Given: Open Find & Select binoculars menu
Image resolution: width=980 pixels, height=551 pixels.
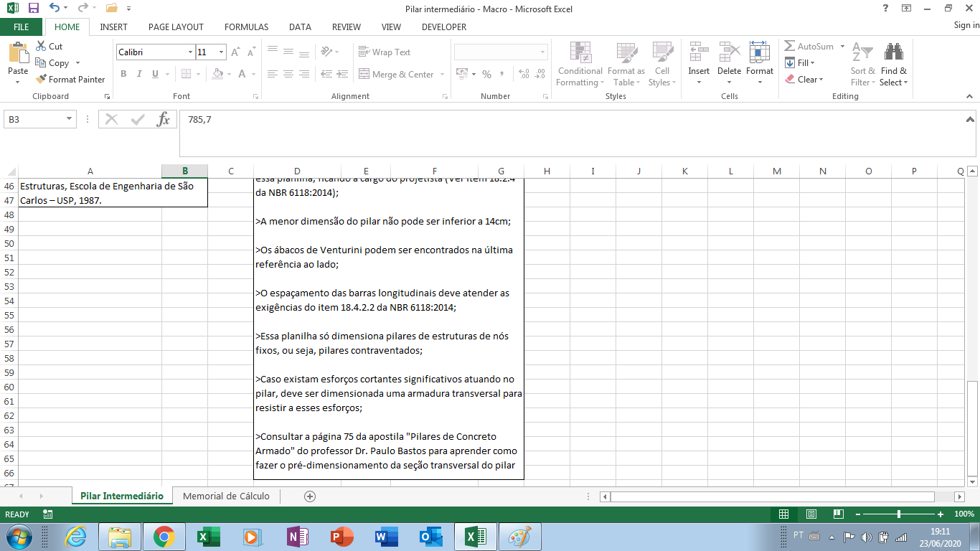Looking at the screenshot, I should pos(893,65).
